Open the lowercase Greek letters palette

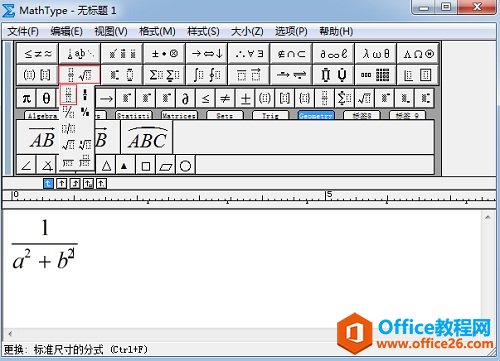(376, 54)
